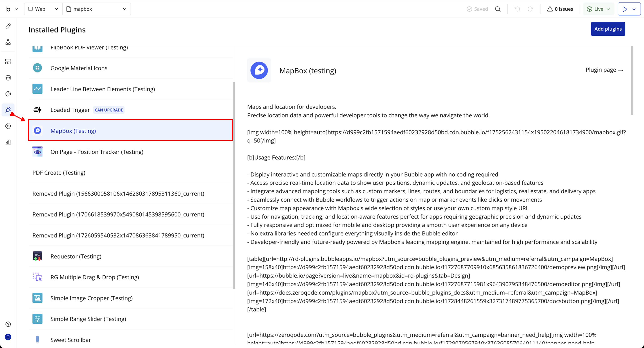644x348 pixels.
Task: Select Google Material Icons plugin
Action: (79, 68)
